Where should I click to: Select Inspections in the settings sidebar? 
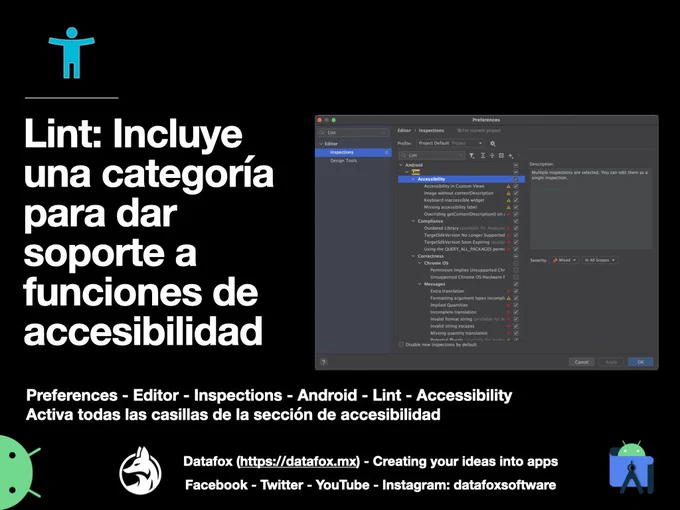(x=353, y=153)
